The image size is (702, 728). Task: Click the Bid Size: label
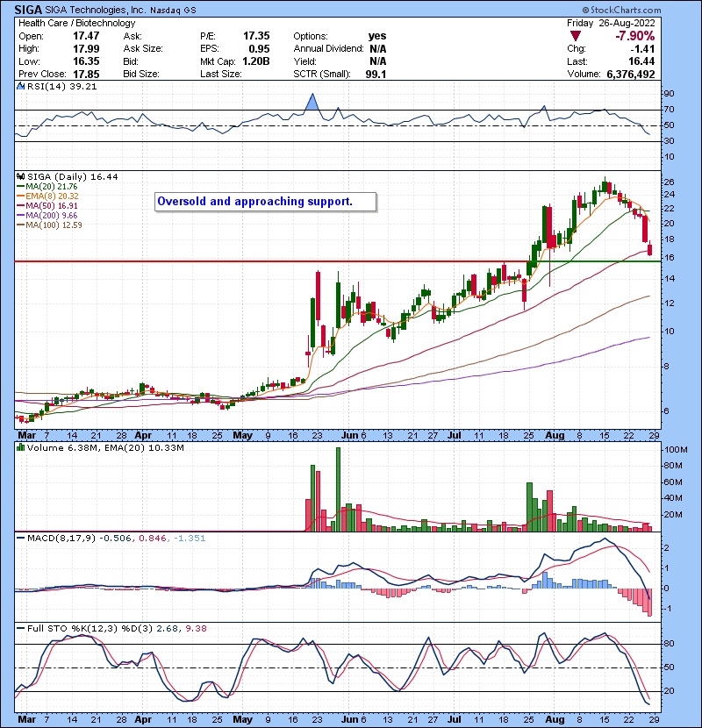(141, 74)
